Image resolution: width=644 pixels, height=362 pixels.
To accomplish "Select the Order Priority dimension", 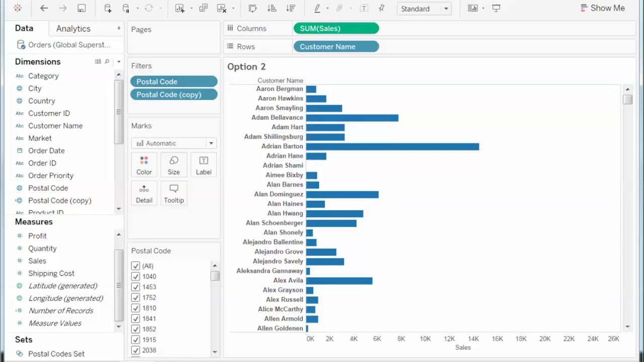I will point(51,175).
